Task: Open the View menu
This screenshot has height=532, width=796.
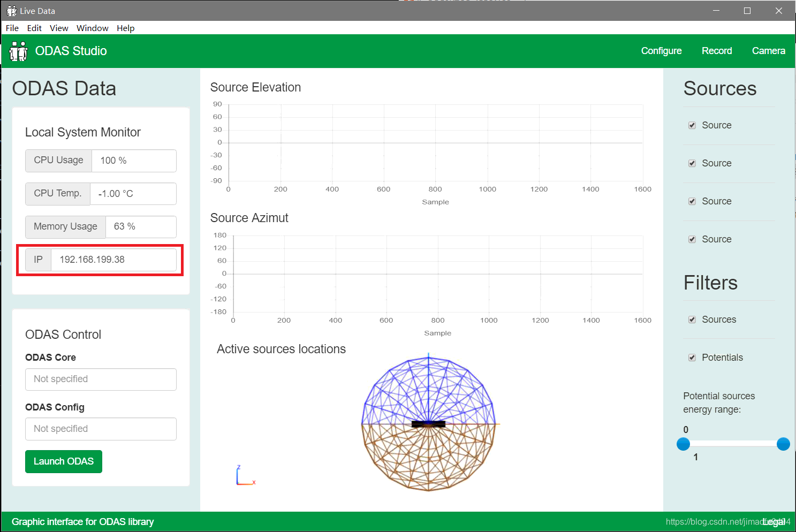Action: coord(59,28)
